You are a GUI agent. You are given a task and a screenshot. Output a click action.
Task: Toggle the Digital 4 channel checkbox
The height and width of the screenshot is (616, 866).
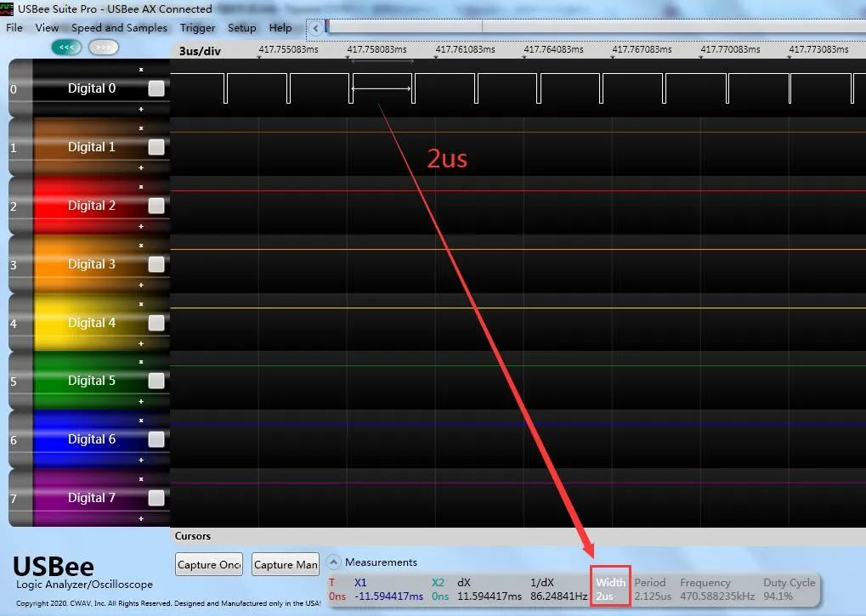tap(156, 323)
